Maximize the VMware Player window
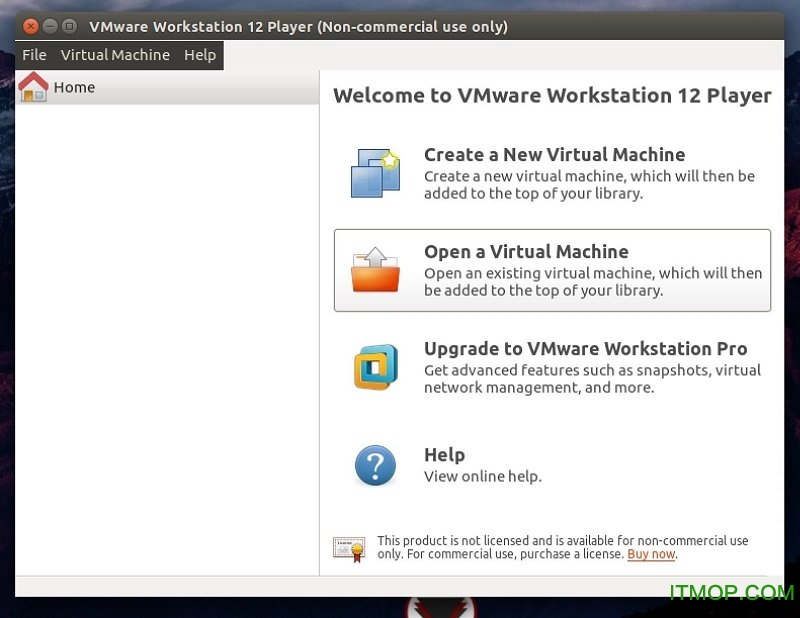The height and width of the screenshot is (618, 800). pos(69,26)
